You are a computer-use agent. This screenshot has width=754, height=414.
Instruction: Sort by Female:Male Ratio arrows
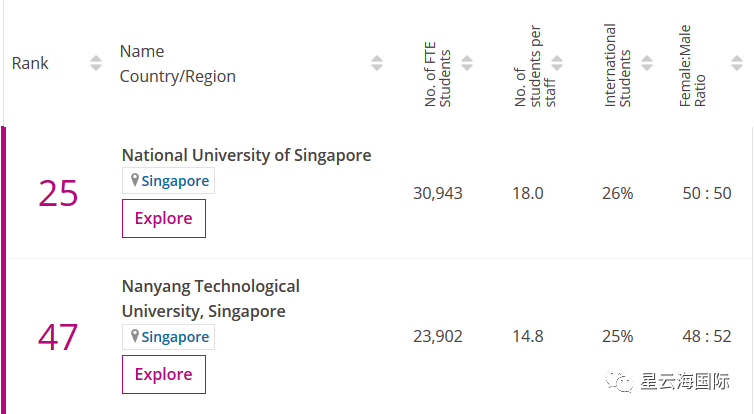click(737, 63)
